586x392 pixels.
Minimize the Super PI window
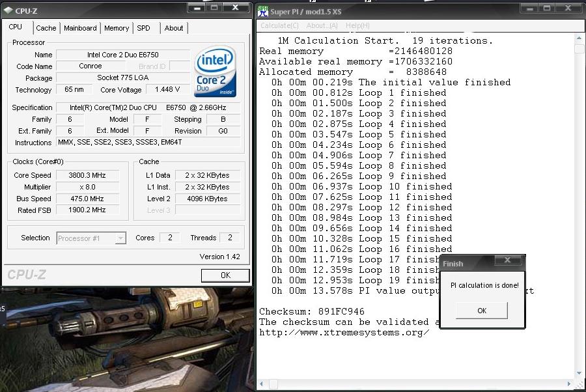(529, 8)
